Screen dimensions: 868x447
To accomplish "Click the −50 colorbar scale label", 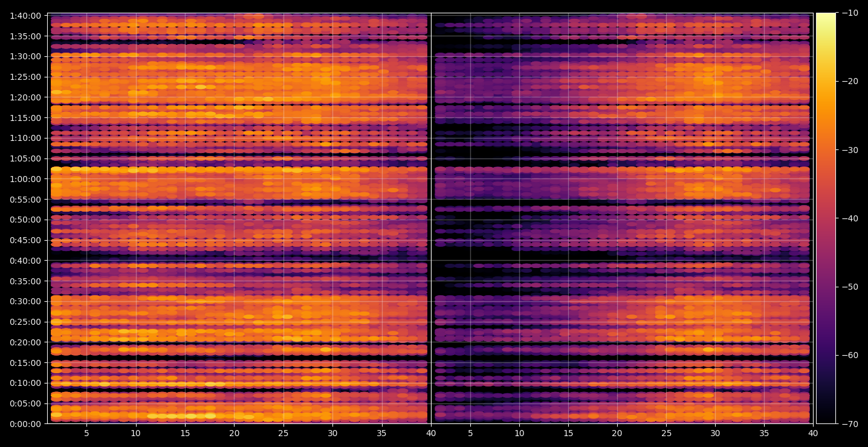I will point(849,287).
